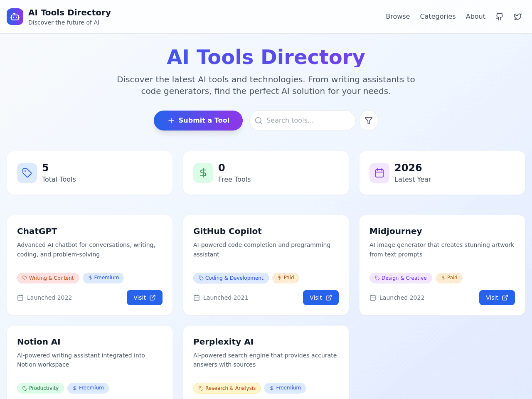Open the About page link
532x399 pixels.
pyautogui.click(x=475, y=17)
